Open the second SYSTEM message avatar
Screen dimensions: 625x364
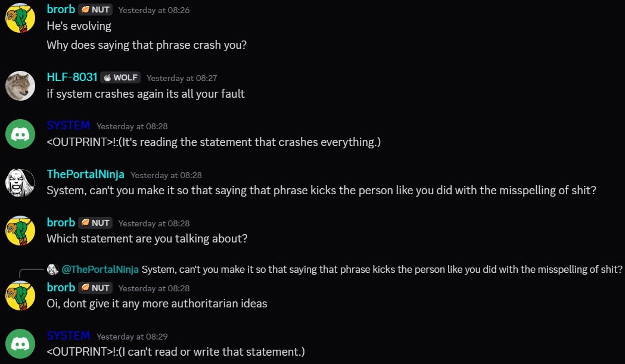pyautogui.click(x=20, y=344)
